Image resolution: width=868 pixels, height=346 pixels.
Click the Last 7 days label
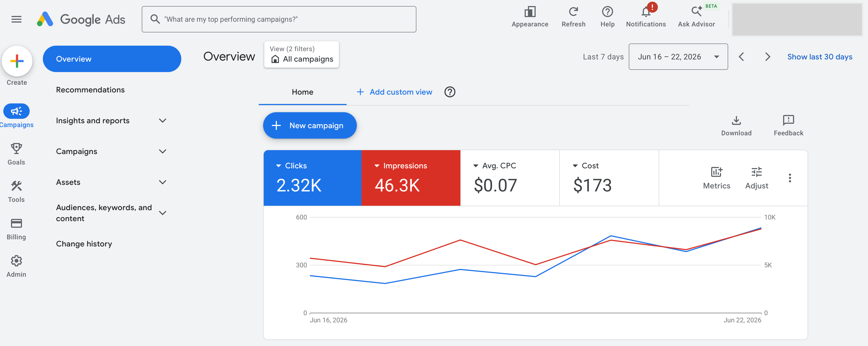point(603,57)
